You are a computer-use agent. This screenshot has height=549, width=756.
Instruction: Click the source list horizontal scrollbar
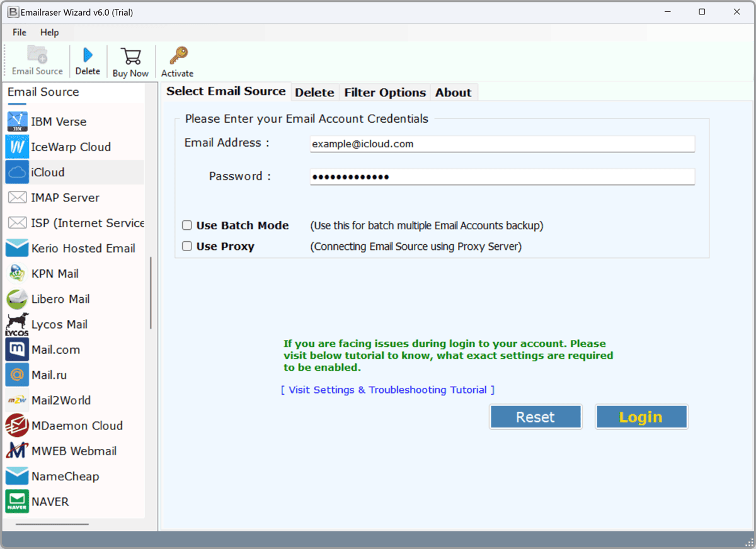[x=52, y=524]
